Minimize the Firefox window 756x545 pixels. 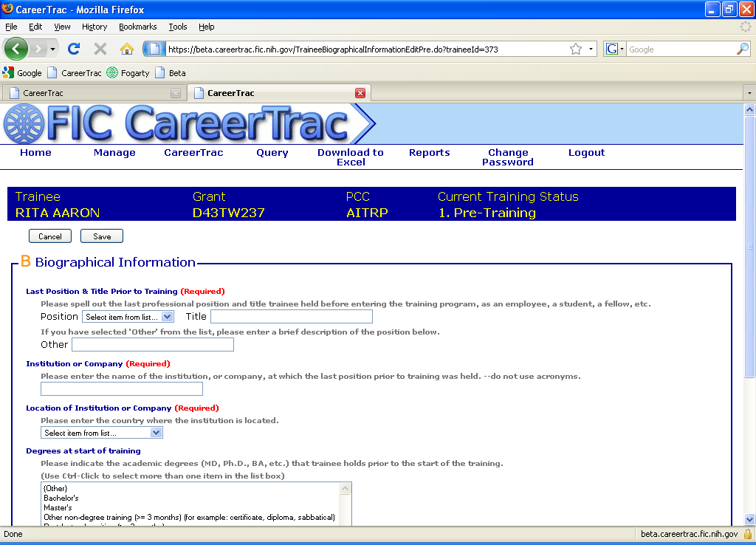point(712,9)
